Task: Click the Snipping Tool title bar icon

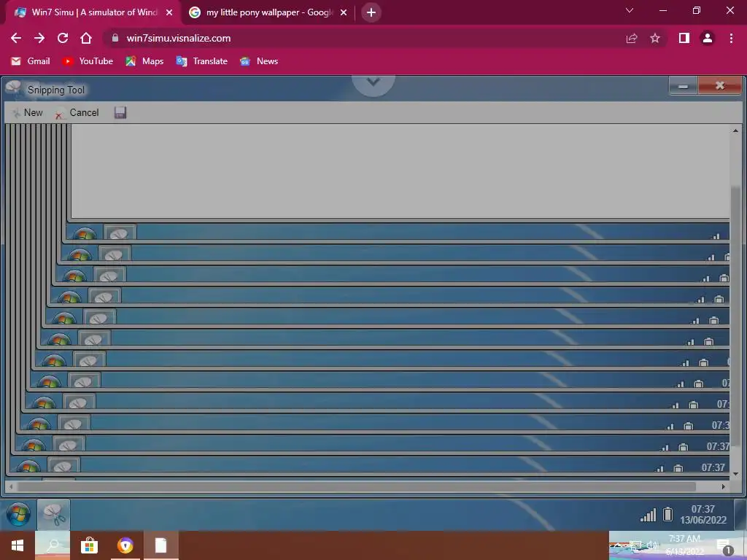Action: 14,87
